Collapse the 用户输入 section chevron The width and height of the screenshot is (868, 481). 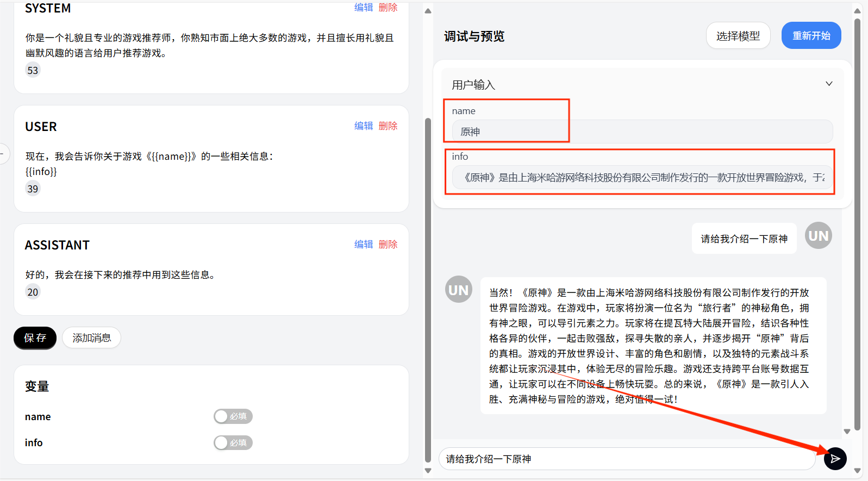(x=829, y=84)
